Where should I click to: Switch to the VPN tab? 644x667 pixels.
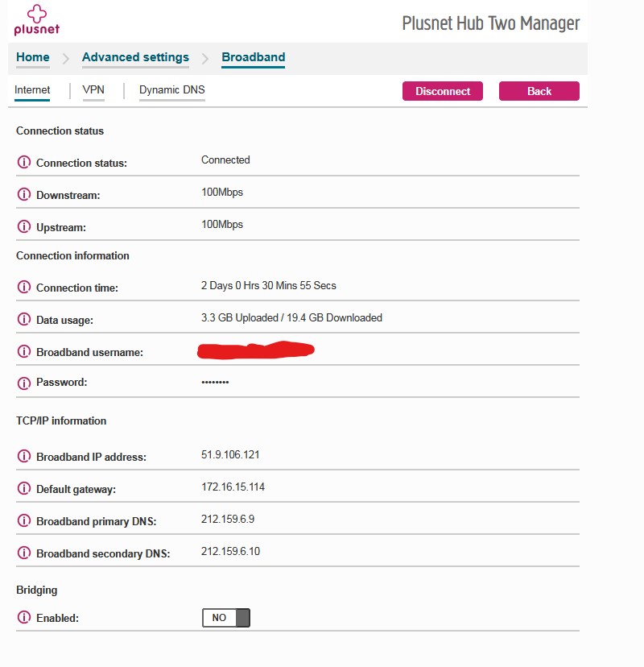[x=93, y=90]
